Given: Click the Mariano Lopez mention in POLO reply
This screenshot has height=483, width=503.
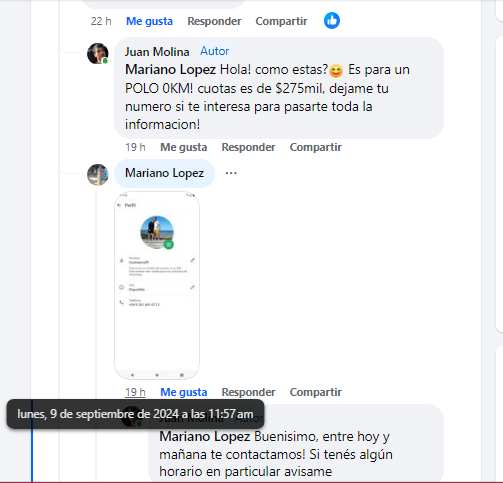Looking at the screenshot, I should pos(170,70).
